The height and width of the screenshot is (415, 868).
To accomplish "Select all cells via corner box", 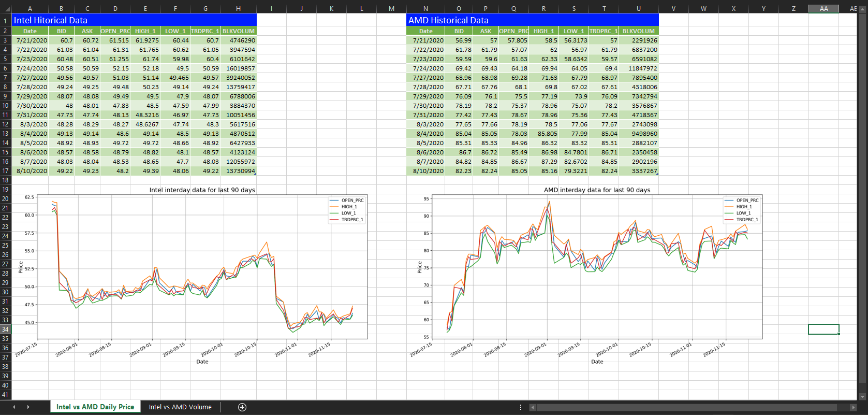I will pyautogui.click(x=5, y=8).
